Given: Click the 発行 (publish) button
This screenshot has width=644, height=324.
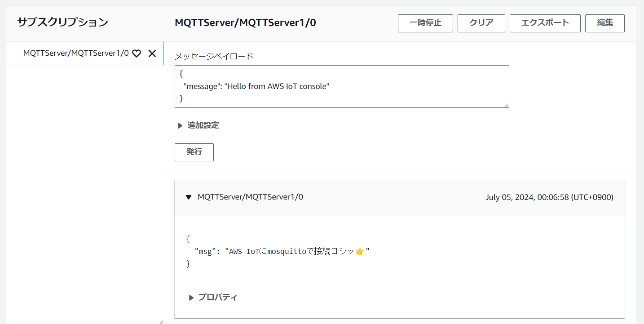Looking at the screenshot, I should (x=194, y=152).
